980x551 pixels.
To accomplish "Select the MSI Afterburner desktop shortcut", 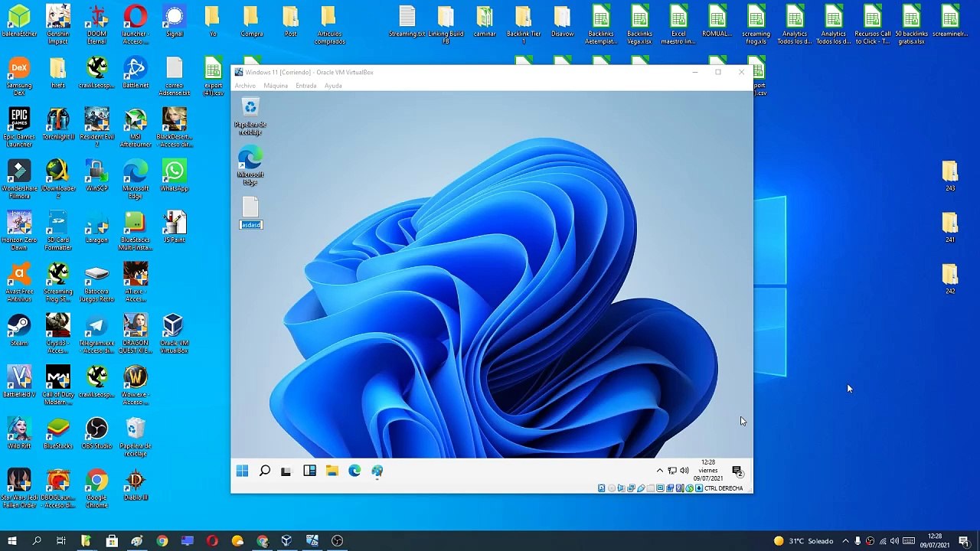I will point(136,128).
